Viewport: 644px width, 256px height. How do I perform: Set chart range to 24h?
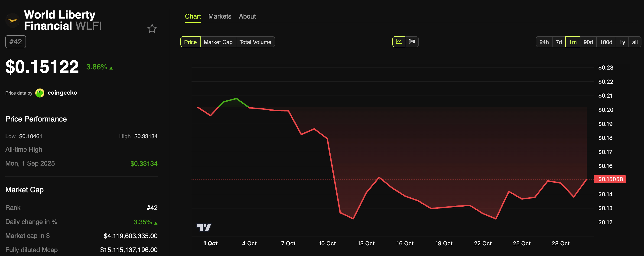click(x=544, y=42)
